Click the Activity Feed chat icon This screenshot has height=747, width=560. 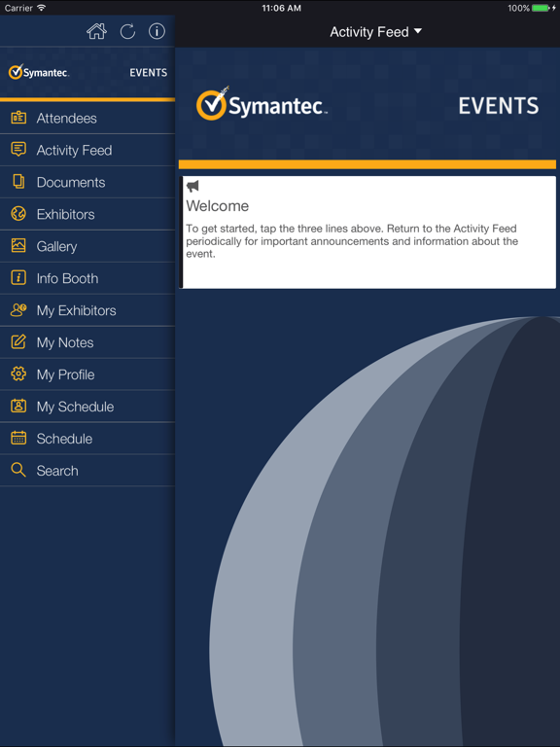tap(18, 150)
